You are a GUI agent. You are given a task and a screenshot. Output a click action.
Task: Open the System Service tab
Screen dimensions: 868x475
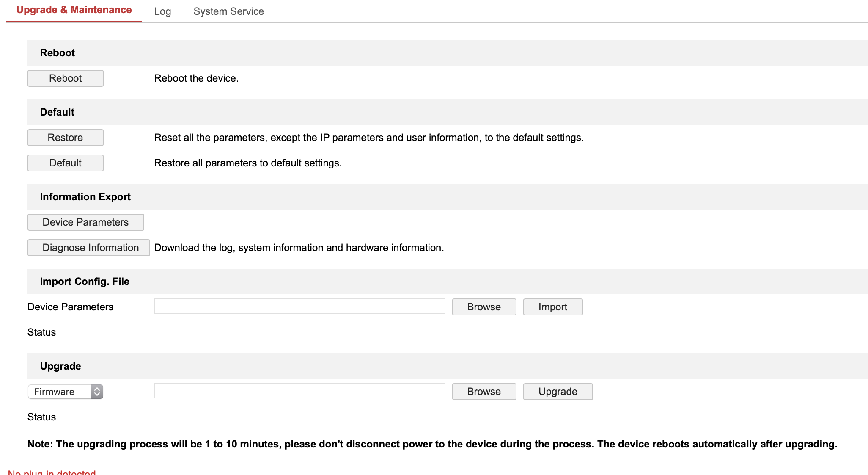(228, 11)
